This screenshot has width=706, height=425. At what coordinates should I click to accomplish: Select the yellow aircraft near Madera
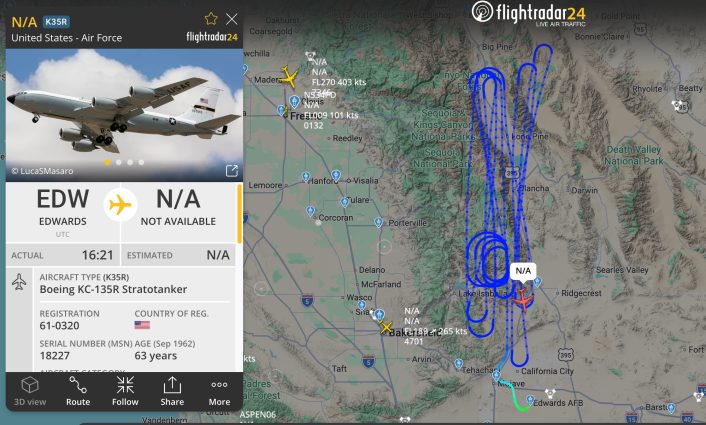[x=288, y=77]
